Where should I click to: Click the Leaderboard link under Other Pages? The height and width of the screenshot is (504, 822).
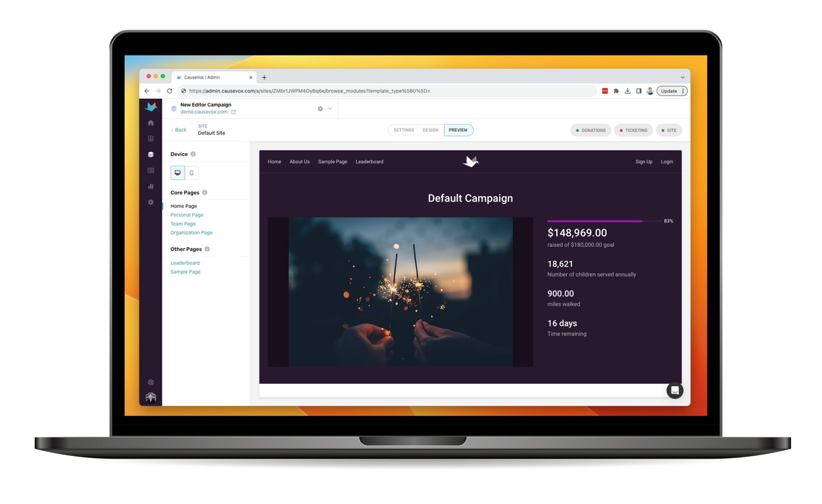coord(184,262)
